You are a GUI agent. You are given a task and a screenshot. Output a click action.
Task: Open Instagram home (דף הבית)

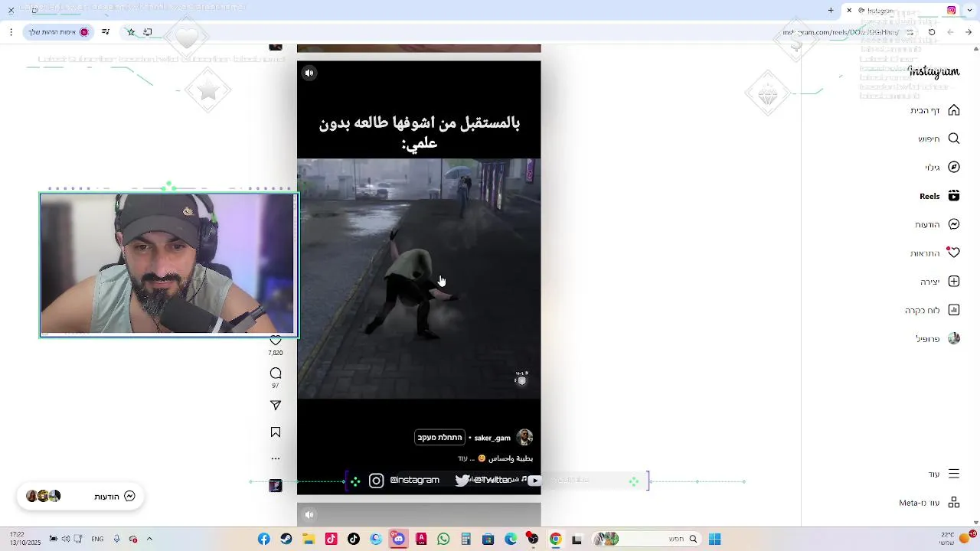tap(935, 110)
